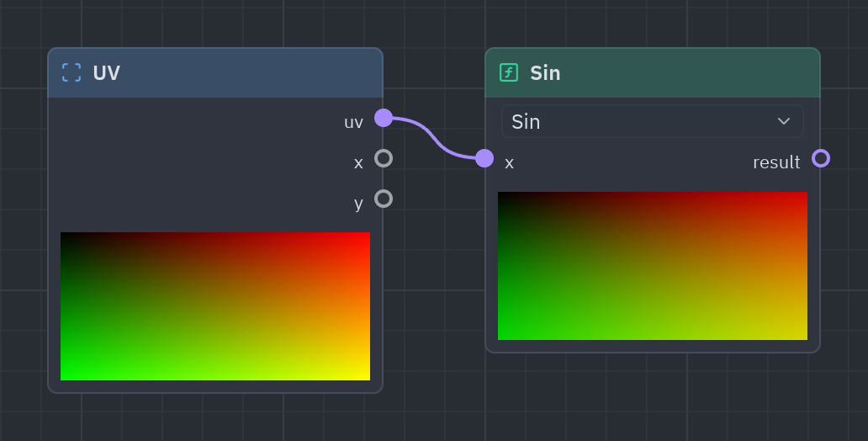Open the Sin function dropdown

[652, 121]
